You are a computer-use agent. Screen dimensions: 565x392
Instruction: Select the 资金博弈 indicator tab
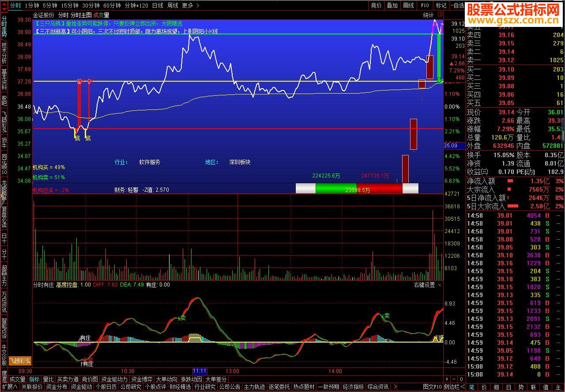[x=142, y=379]
